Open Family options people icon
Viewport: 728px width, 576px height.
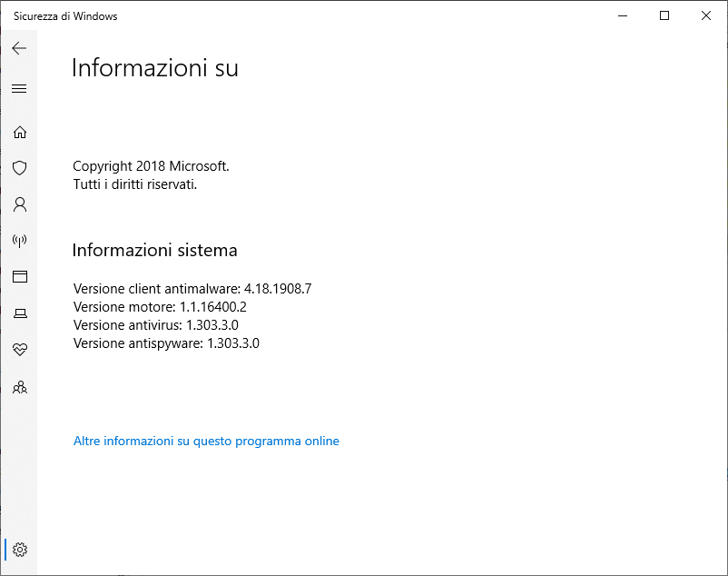click(19, 386)
